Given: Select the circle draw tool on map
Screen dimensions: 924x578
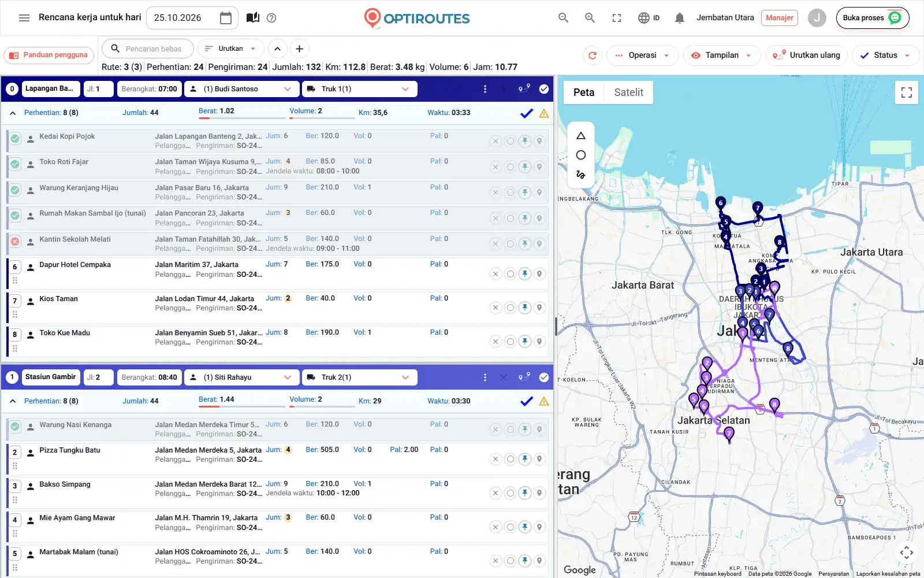Looking at the screenshot, I should pos(581,155).
